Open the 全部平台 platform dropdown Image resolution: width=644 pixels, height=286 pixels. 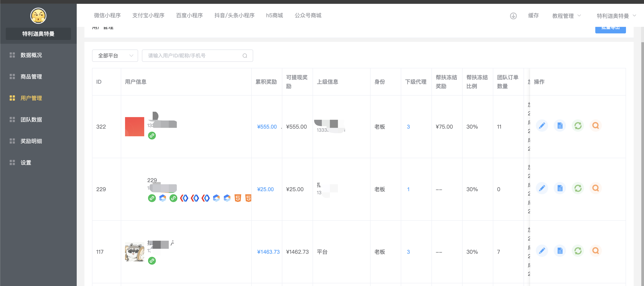tap(115, 55)
